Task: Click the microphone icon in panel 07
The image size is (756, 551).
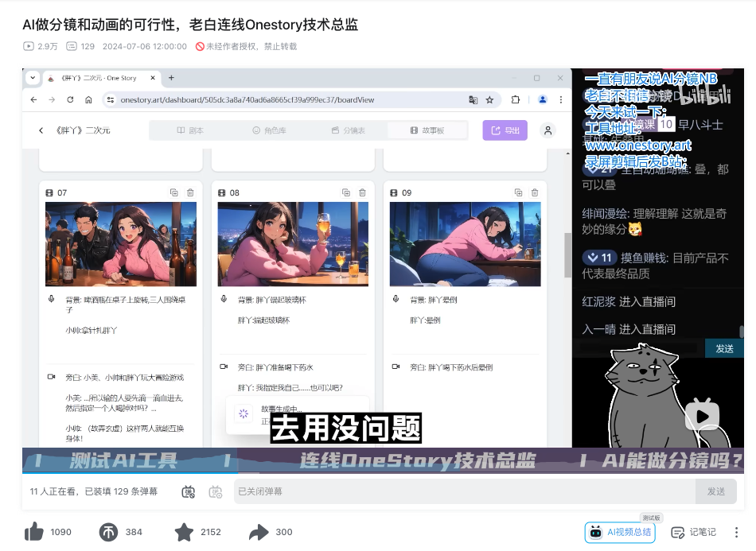Action: click(x=51, y=299)
